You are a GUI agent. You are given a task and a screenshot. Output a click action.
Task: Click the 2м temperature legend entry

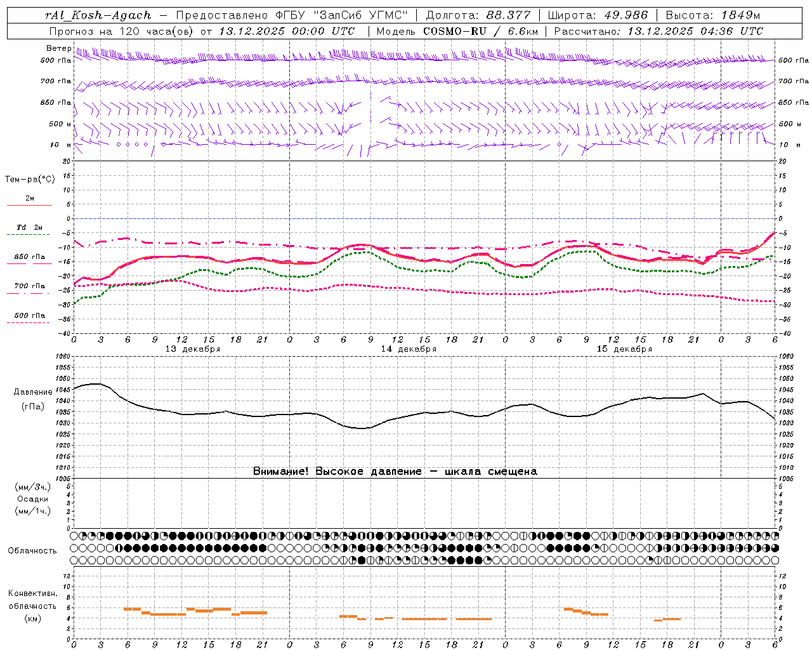(30, 199)
